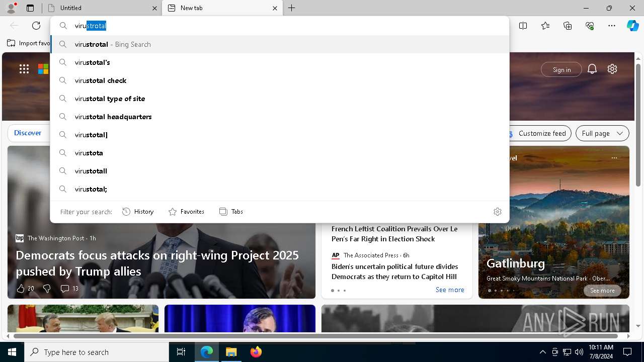644x362 pixels.
Task: Open page settings gear icon
Action: pyautogui.click(x=612, y=69)
